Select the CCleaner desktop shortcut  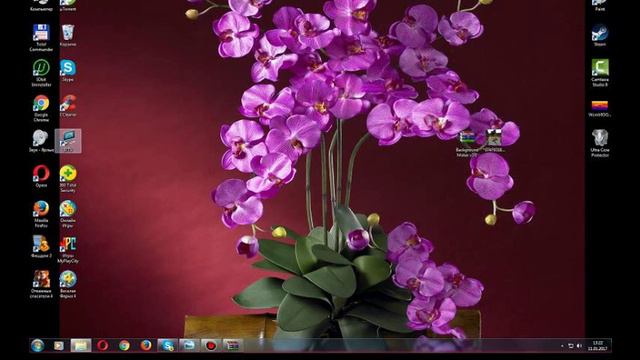(68, 106)
